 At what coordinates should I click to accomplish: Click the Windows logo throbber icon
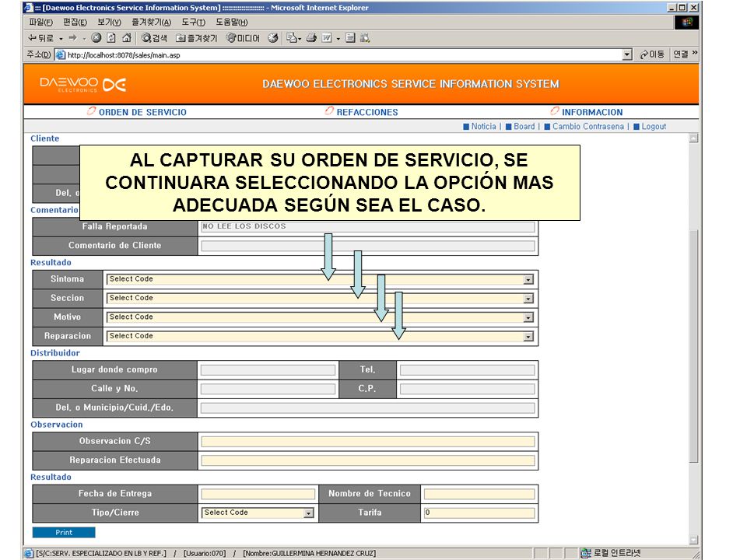pos(686,22)
